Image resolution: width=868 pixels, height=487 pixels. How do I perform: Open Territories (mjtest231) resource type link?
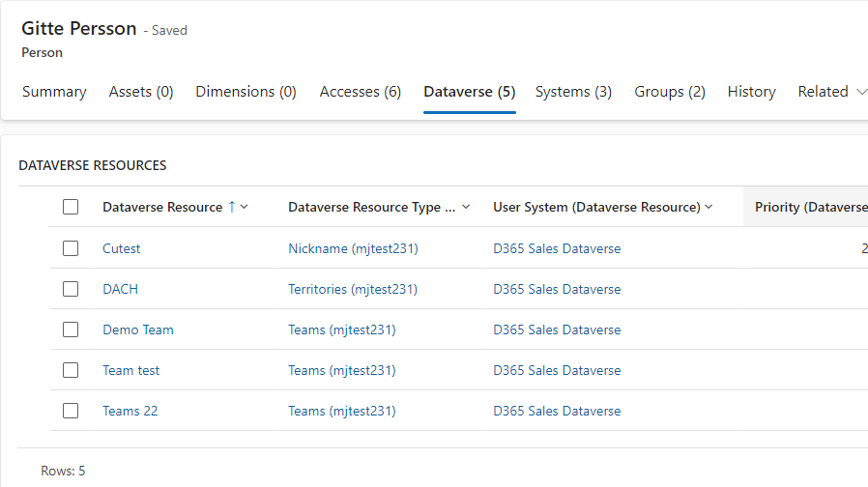(352, 289)
